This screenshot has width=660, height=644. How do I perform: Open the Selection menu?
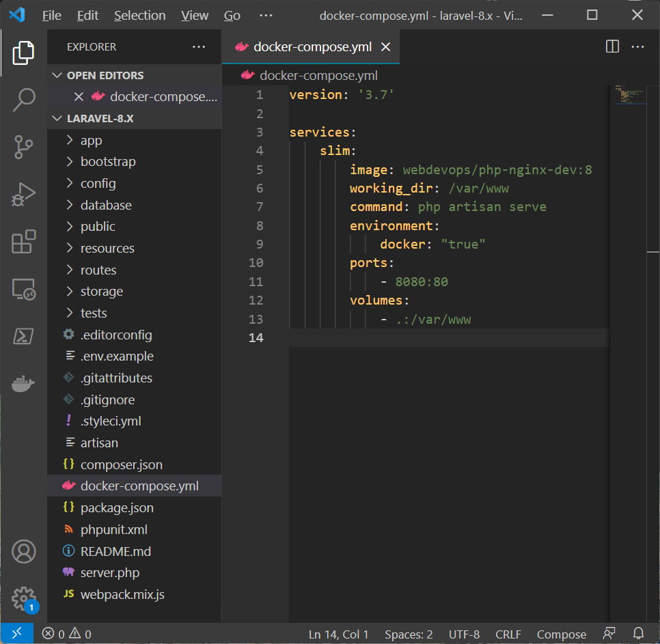[x=140, y=16]
